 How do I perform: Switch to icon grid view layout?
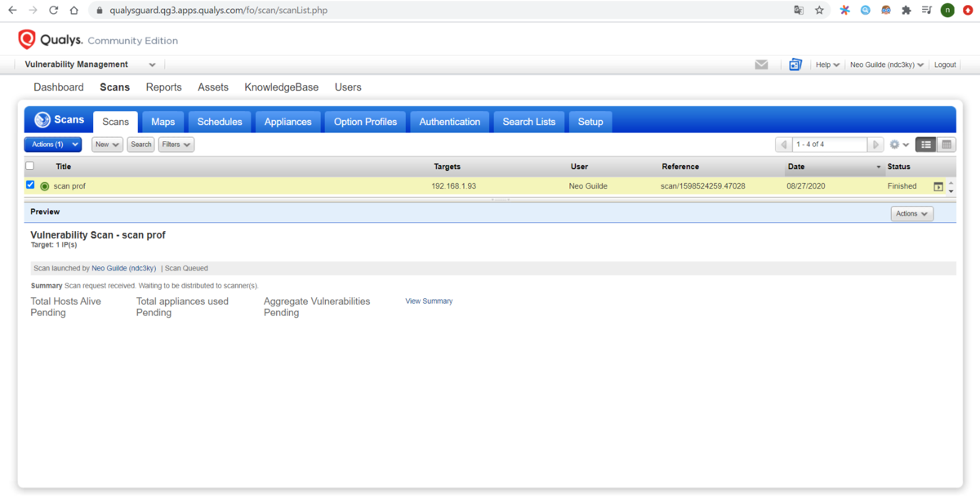(x=947, y=145)
